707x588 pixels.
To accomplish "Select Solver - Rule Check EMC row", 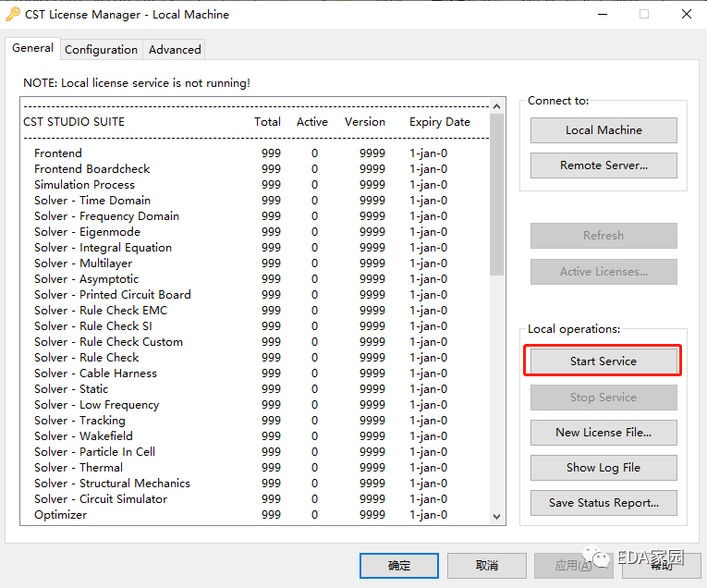I will click(240, 311).
